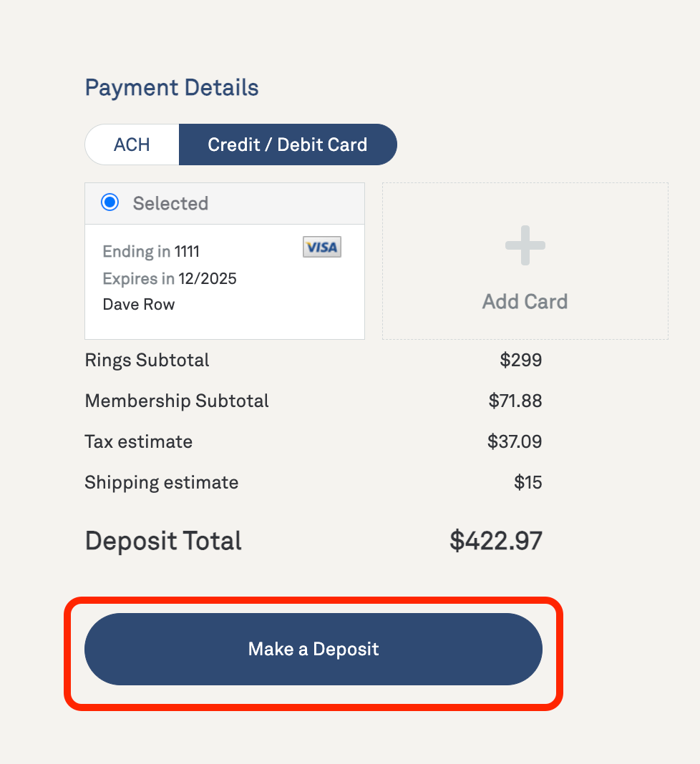
Task: Open the Add Card panel
Action: tap(525, 261)
